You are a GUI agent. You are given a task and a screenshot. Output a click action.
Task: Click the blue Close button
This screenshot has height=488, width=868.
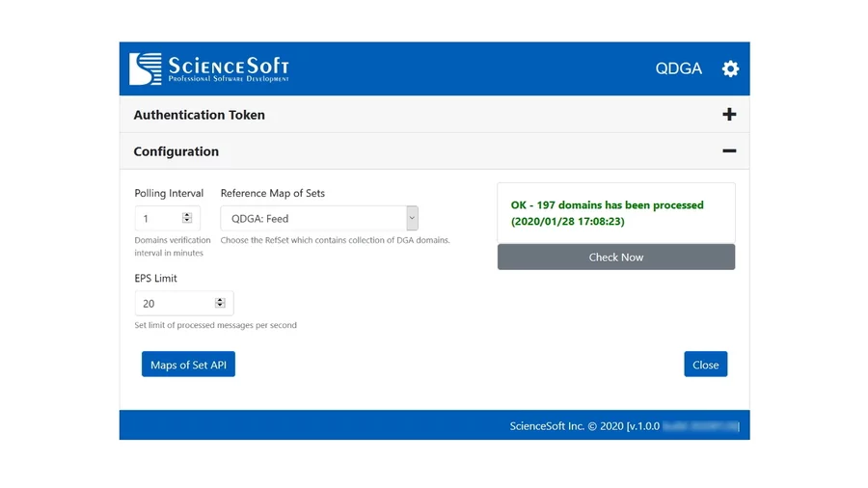[x=705, y=365]
